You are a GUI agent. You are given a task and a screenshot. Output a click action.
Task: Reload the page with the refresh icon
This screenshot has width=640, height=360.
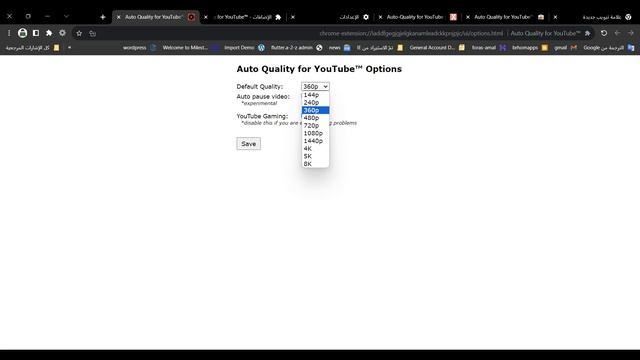(604, 33)
